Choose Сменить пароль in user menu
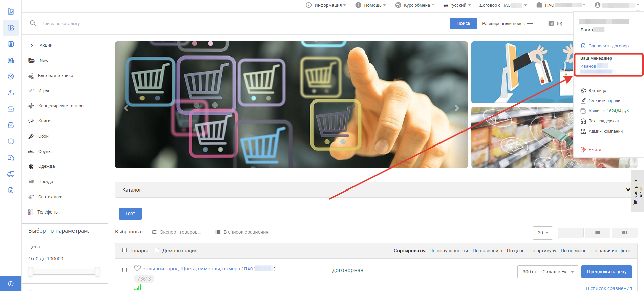This screenshot has width=644, height=291. (x=604, y=101)
